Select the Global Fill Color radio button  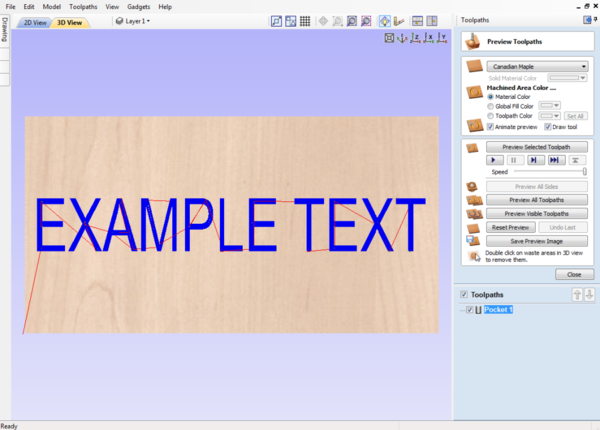pos(490,105)
